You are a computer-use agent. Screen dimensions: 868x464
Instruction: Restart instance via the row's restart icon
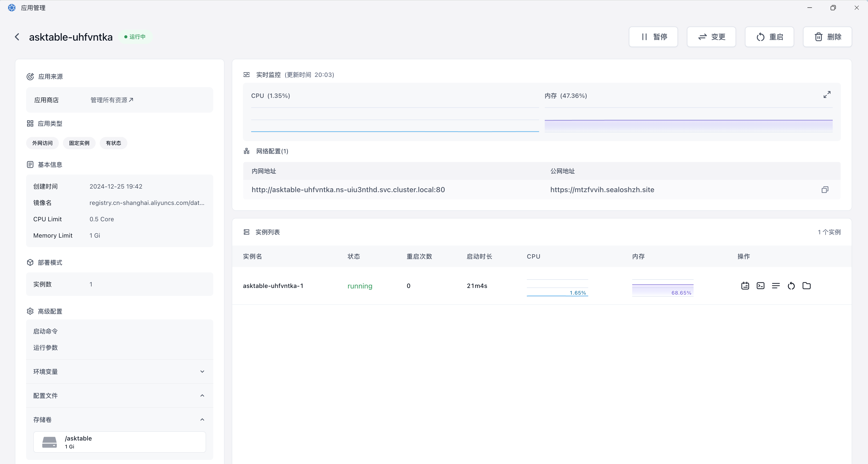coord(791,286)
